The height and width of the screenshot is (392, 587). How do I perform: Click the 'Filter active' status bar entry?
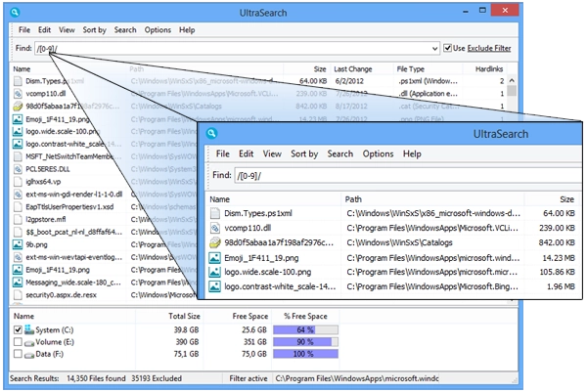248,378
